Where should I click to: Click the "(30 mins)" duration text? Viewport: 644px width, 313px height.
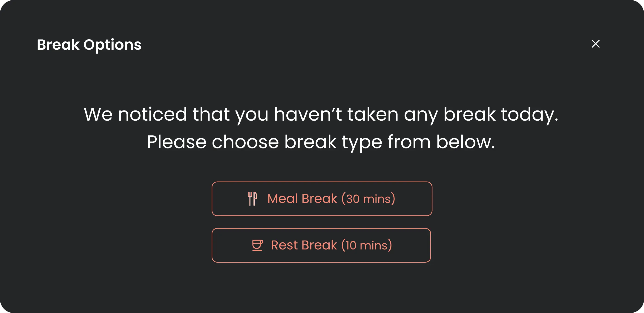pyautogui.click(x=368, y=199)
